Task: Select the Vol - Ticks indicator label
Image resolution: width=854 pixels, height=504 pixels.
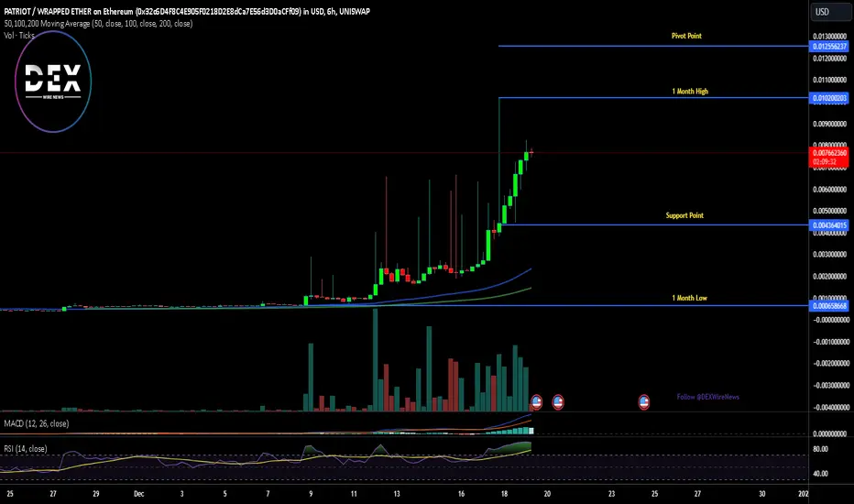Action: [19, 35]
